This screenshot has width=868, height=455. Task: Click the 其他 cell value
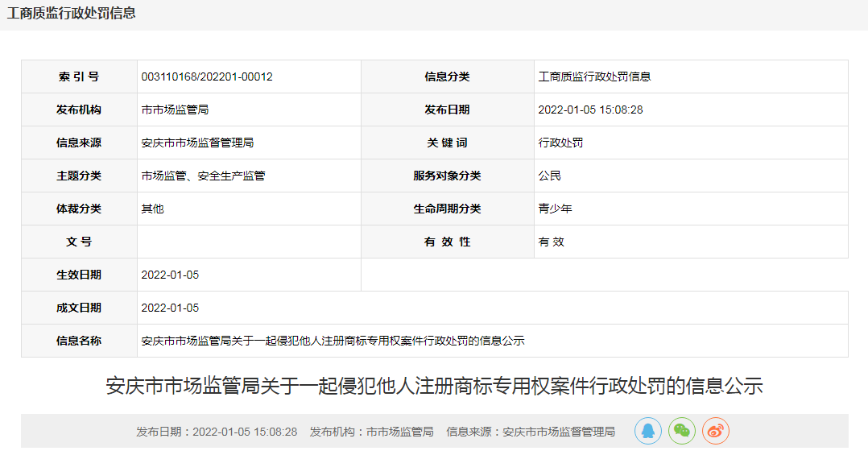(x=153, y=209)
